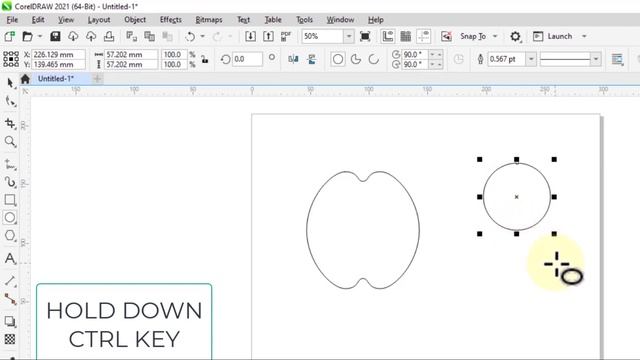Image resolution: width=640 pixels, height=360 pixels.
Task: Publish to PDF icon
Action: click(286, 36)
